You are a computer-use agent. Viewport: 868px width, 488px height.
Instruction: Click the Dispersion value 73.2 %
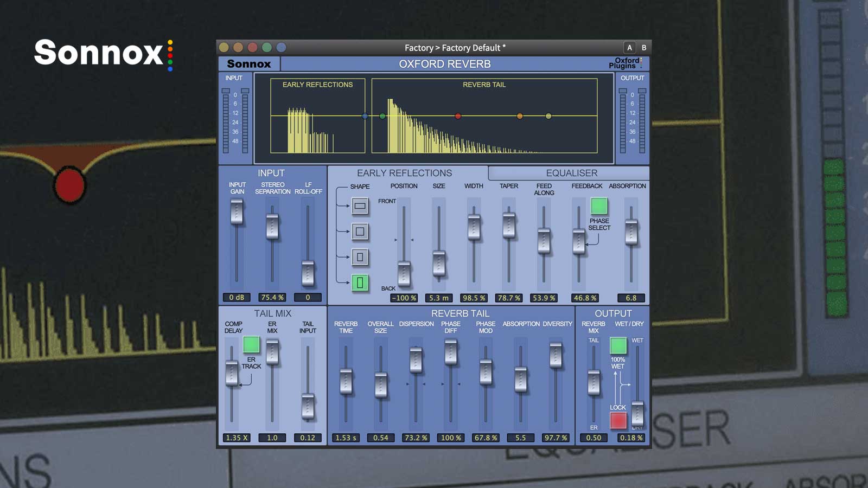click(416, 438)
